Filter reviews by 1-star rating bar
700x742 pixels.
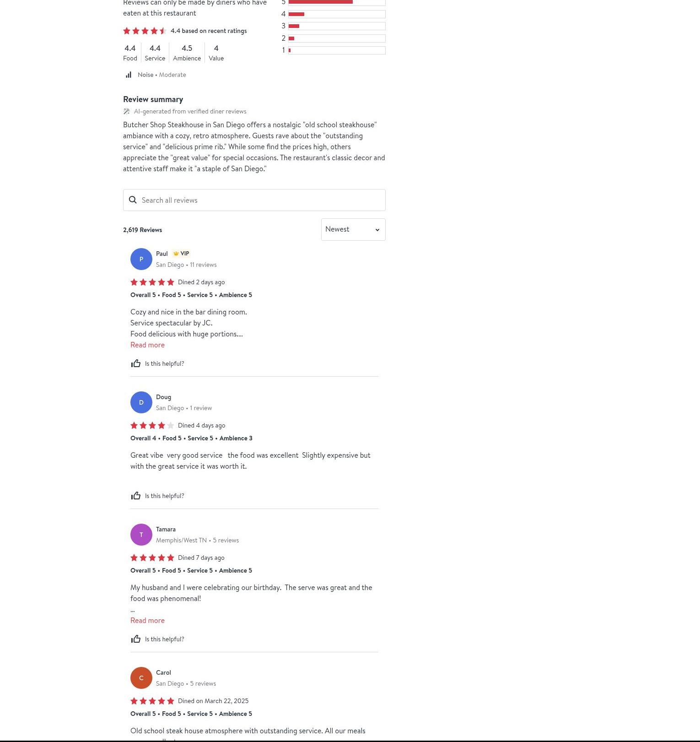coord(337,50)
